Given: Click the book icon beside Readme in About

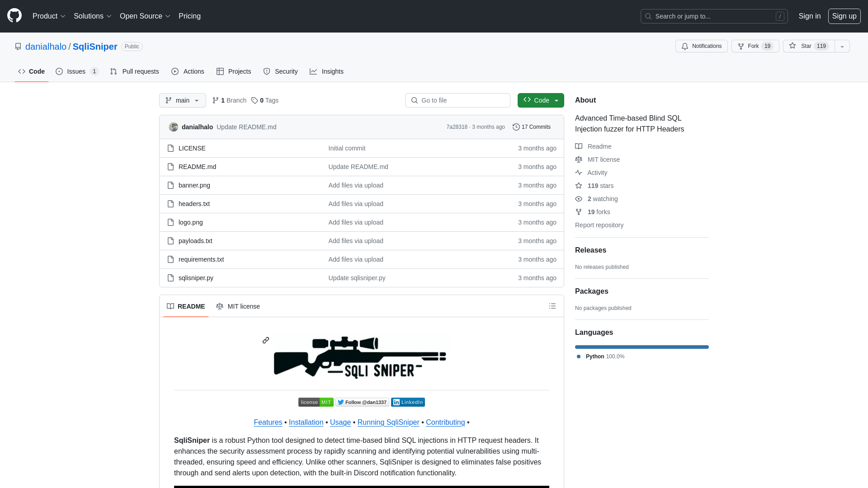Looking at the screenshot, I should 579,146.
